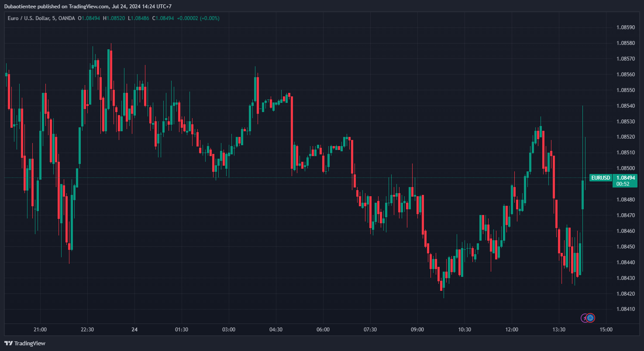Click the 13:30 time axis label
The width and height of the screenshot is (644, 351).
[559, 330]
